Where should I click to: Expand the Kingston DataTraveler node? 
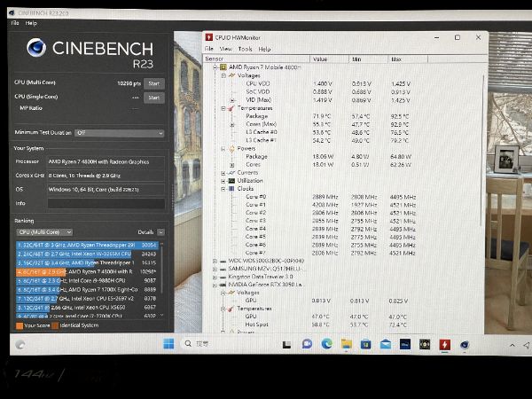click(x=215, y=278)
